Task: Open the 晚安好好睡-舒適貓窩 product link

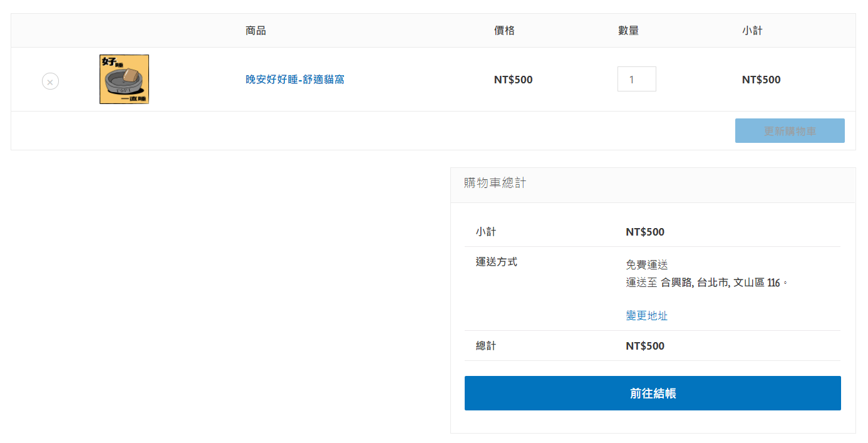Action: pos(294,80)
